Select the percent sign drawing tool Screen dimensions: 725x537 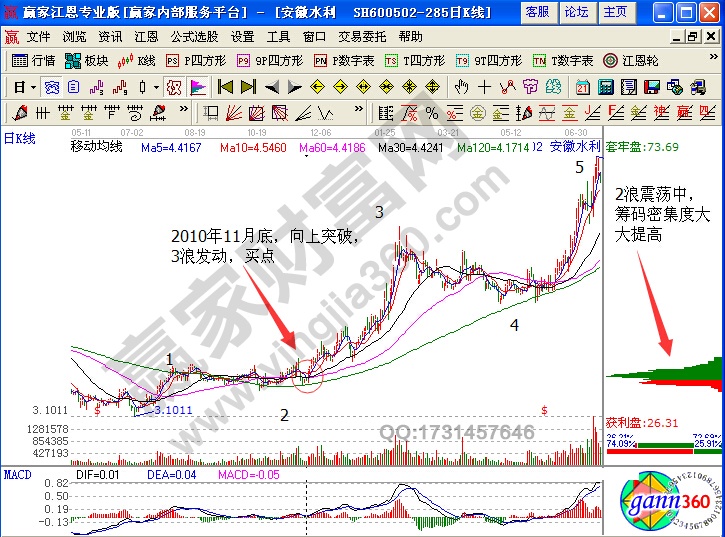(432, 112)
